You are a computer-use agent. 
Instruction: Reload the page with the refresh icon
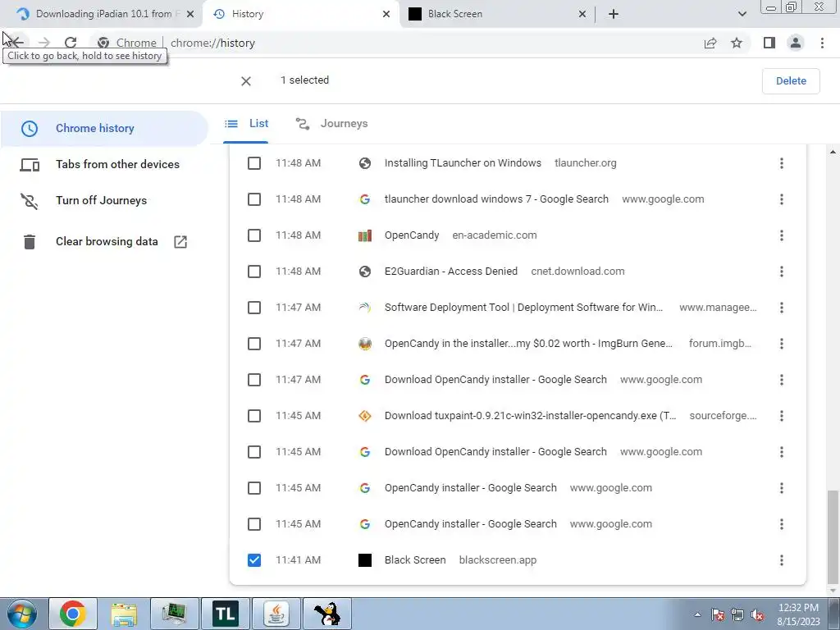click(x=71, y=43)
